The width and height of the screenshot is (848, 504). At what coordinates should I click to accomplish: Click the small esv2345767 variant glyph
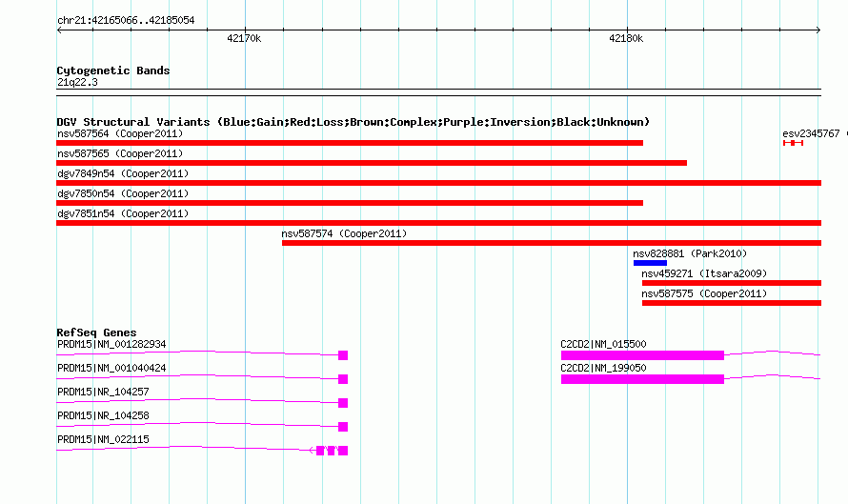click(793, 143)
